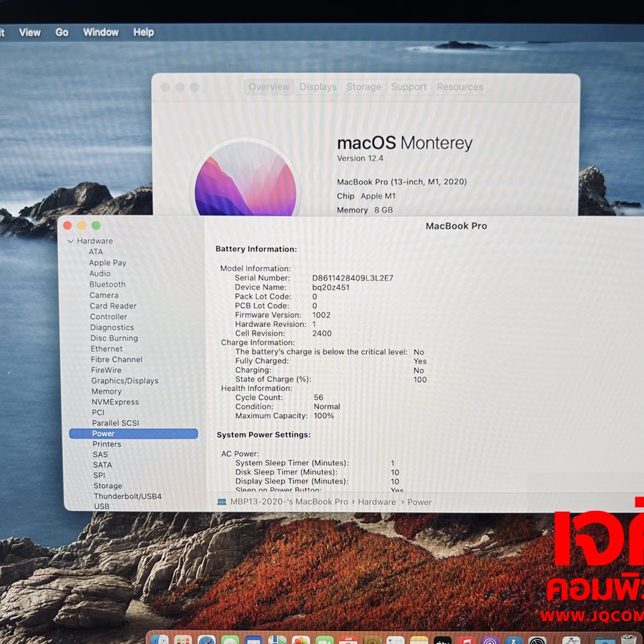
Task: Select Printers in sidebar
Action: (x=107, y=444)
